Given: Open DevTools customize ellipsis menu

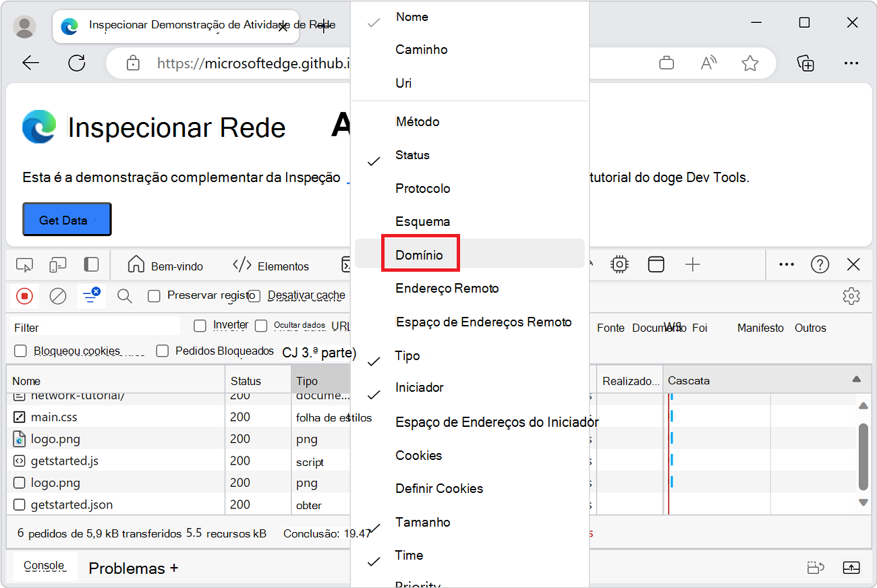Looking at the screenshot, I should (x=787, y=265).
